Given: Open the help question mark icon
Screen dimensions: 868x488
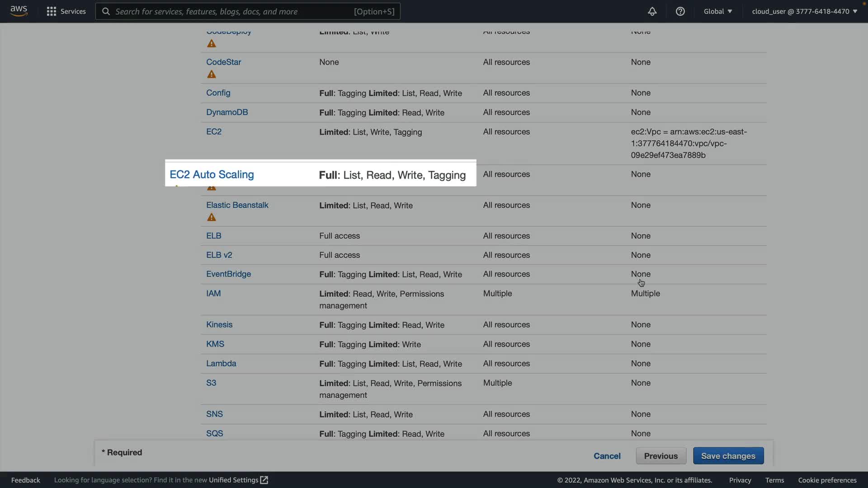Looking at the screenshot, I should [680, 11].
